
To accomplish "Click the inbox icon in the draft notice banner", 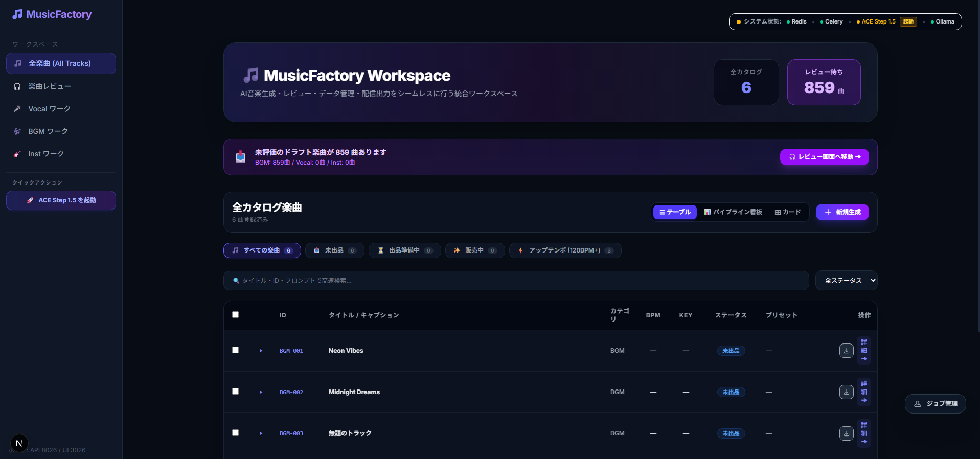I will click(241, 157).
